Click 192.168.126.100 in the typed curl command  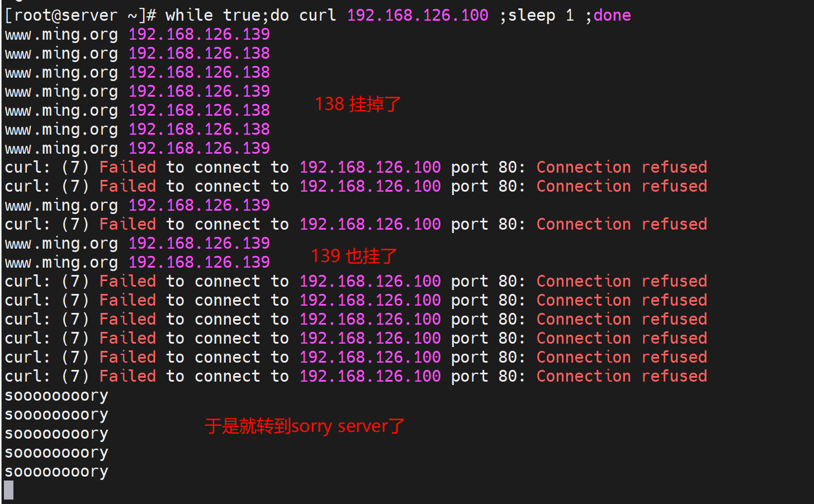(x=417, y=15)
